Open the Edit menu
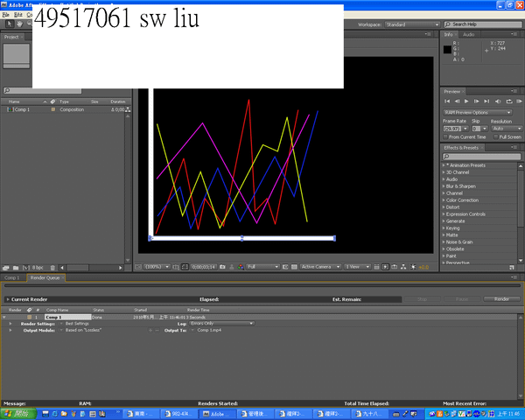Screen dimensions: 525x420 (18, 15)
